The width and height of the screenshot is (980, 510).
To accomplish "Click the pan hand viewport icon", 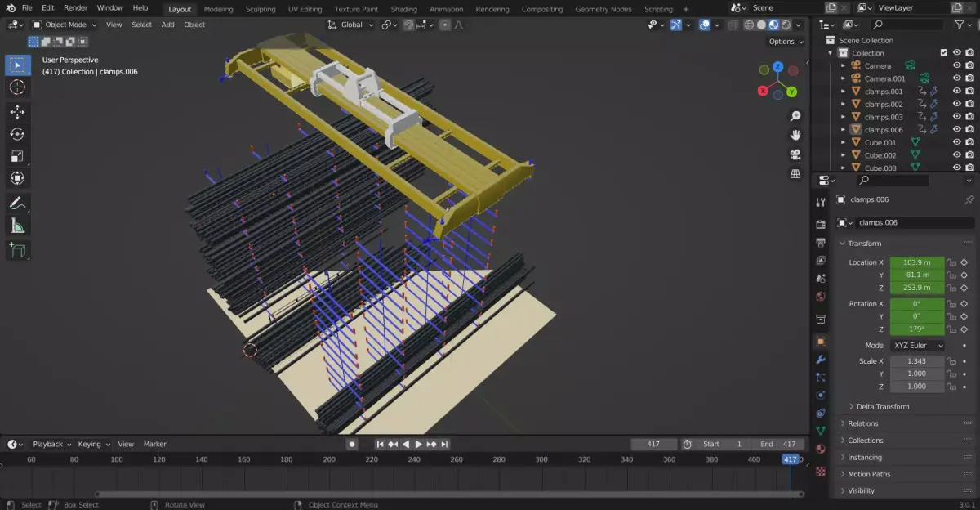I will click(x=795, y=135).
